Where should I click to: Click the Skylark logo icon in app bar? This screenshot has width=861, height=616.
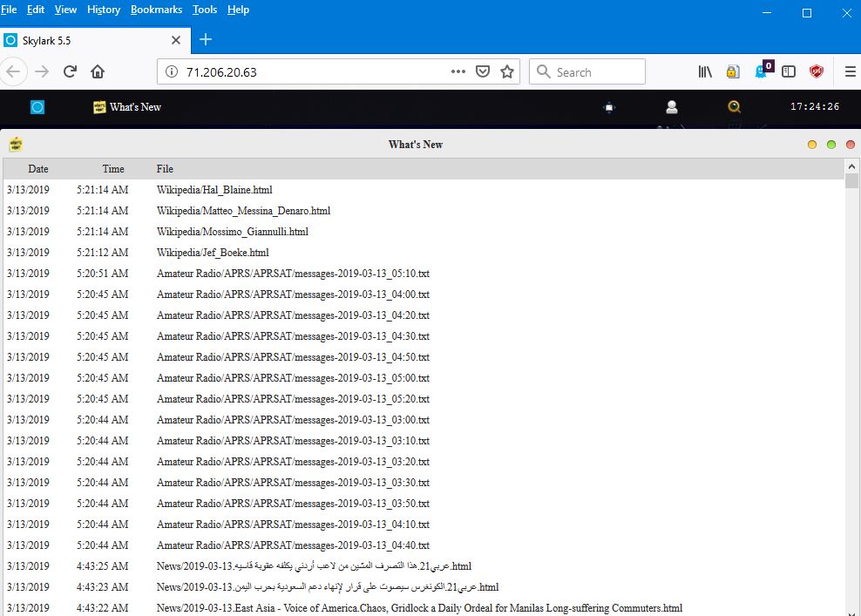point(37,107)
